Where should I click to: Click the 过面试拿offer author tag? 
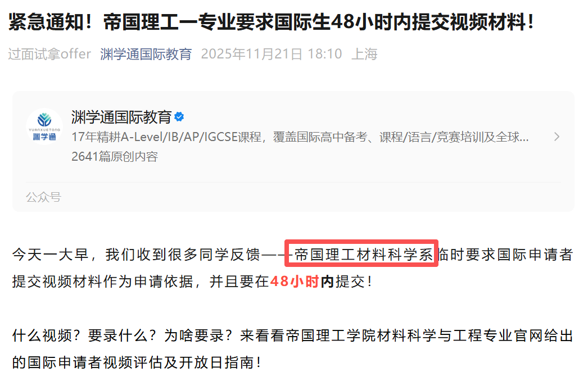pos(49,54)
